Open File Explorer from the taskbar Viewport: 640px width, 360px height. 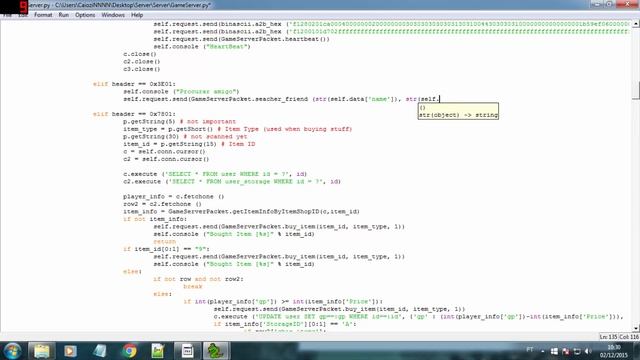pos(41,351)
